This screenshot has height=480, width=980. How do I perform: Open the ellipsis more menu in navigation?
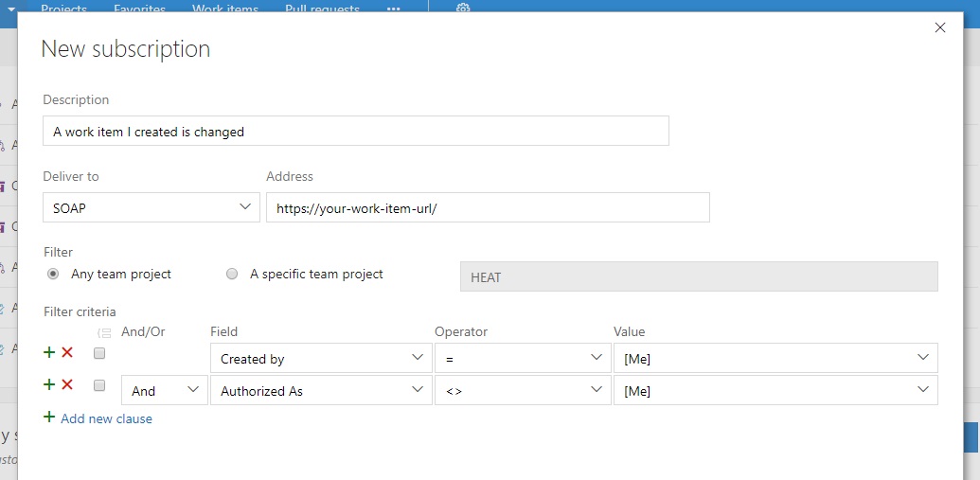pyautogui.click(x=393, y=9)
